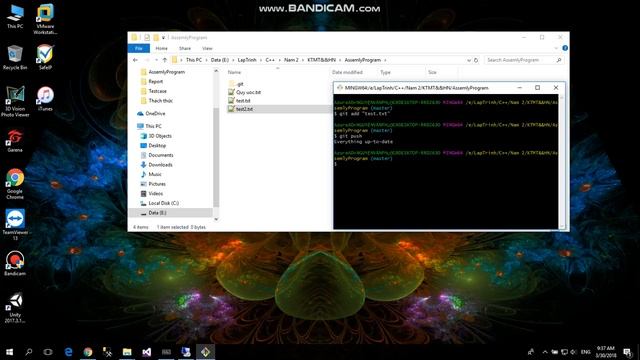Go back in Explorer navigation

[x=136, y=60]
